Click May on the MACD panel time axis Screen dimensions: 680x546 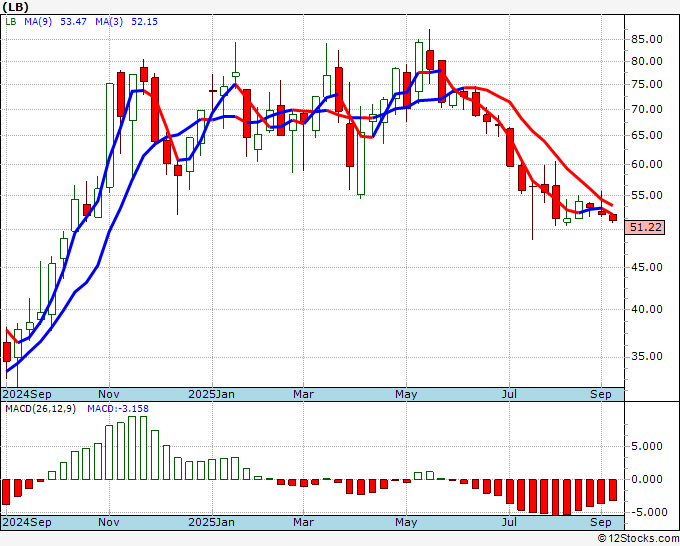[x=406, y=522]
